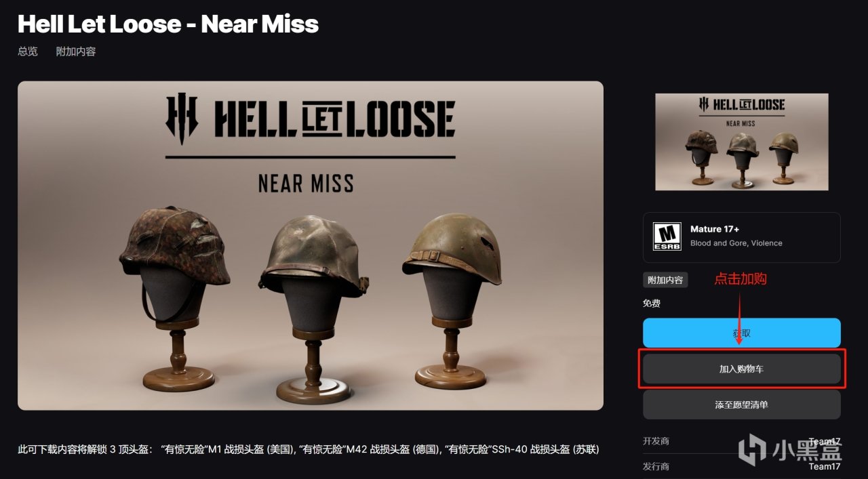Click the Near Miss thumbnail preview on the right
This screenshot has height=479, width=868.
pos(741,142)
